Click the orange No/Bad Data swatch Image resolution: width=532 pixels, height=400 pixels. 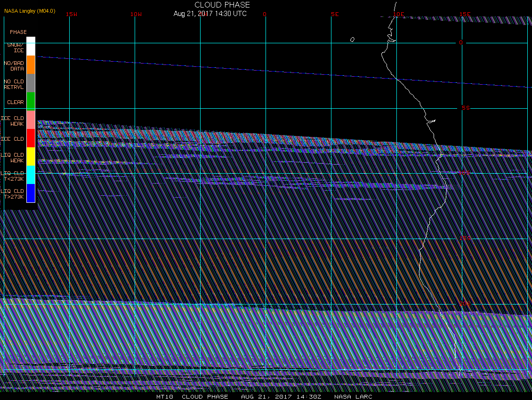31,65
